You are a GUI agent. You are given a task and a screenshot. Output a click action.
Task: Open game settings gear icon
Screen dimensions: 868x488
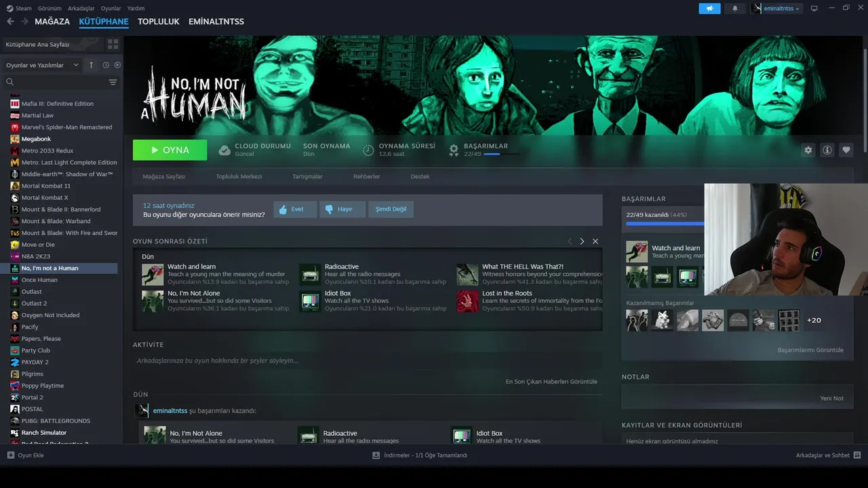pos(808,150)
